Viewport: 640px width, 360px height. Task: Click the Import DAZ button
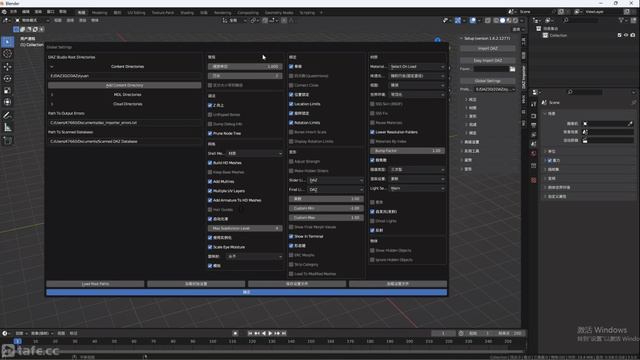[x=487, y=49]
